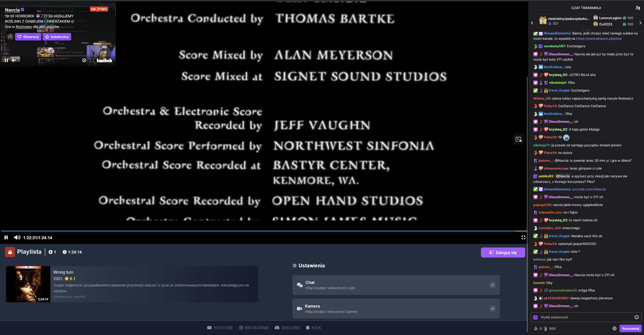Seek on the movie progress bar
The width and height of the screenshot is (644, 335).
click(x=252, y=231)
